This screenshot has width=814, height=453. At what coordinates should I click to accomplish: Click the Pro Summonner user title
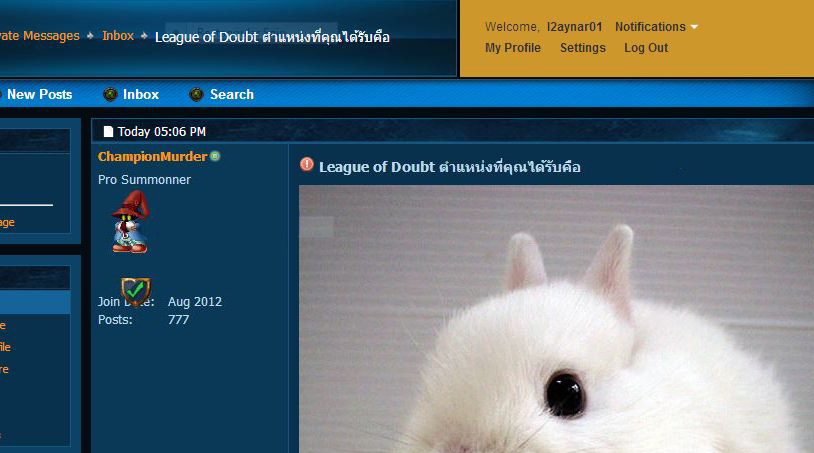click(x=144, y=180)
